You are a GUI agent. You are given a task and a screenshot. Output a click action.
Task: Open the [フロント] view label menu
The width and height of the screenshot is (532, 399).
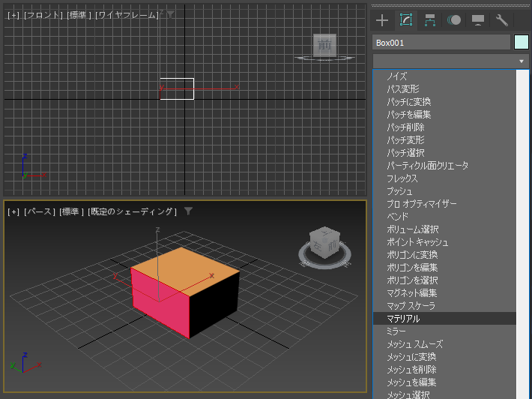pyautogui.click(x=43, y=15)
